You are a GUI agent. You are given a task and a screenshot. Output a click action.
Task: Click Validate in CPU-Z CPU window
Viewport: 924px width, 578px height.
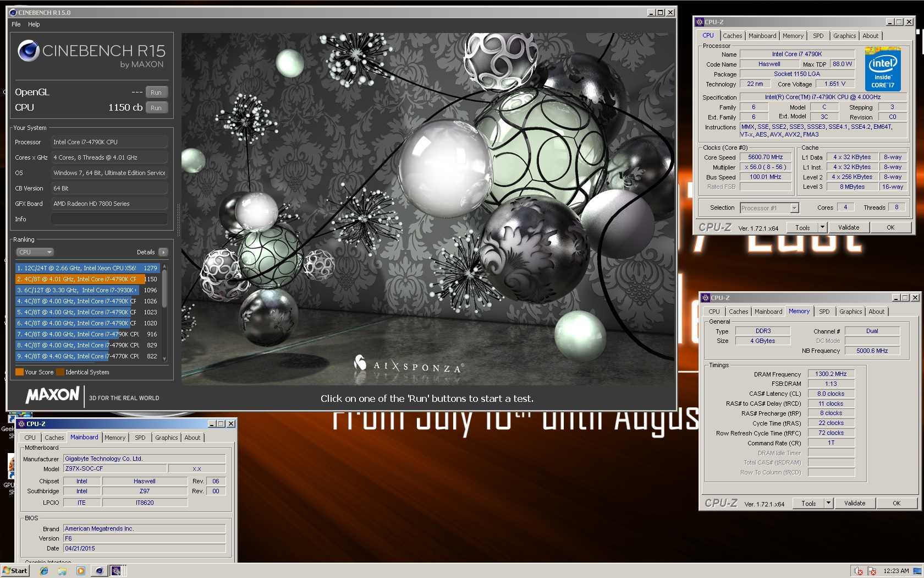click(x=849, y=227)
